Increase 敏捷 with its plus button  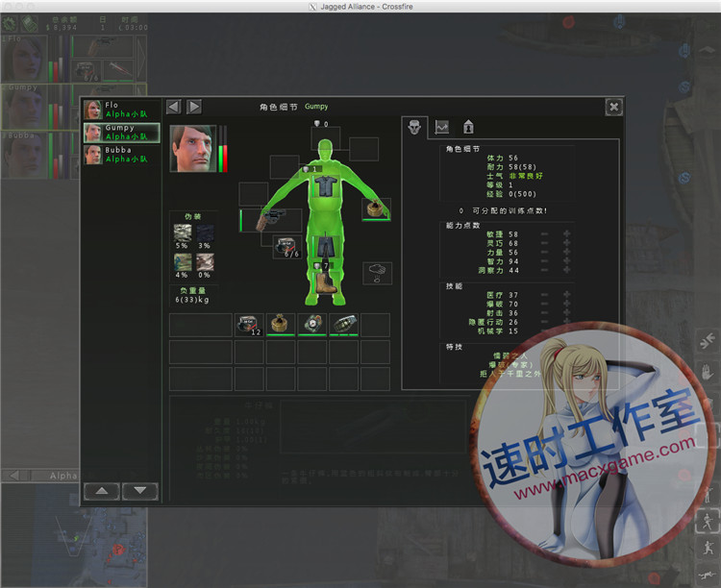[567, 234]
